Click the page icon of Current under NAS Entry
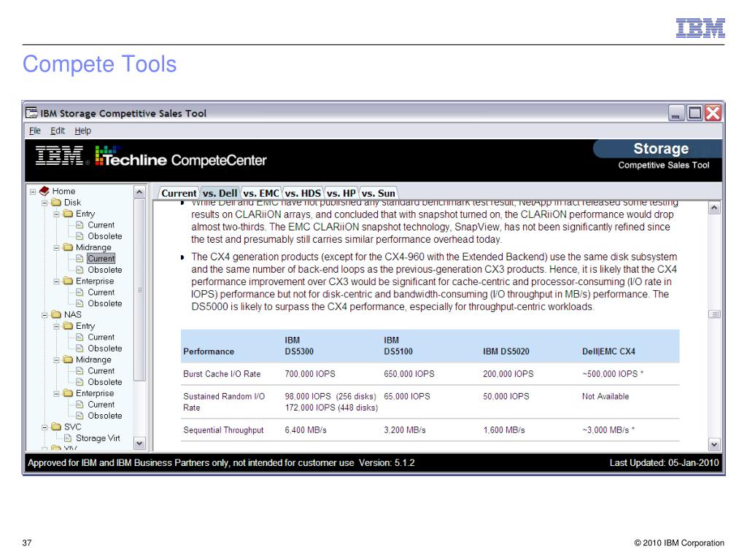 click(80, 337)
